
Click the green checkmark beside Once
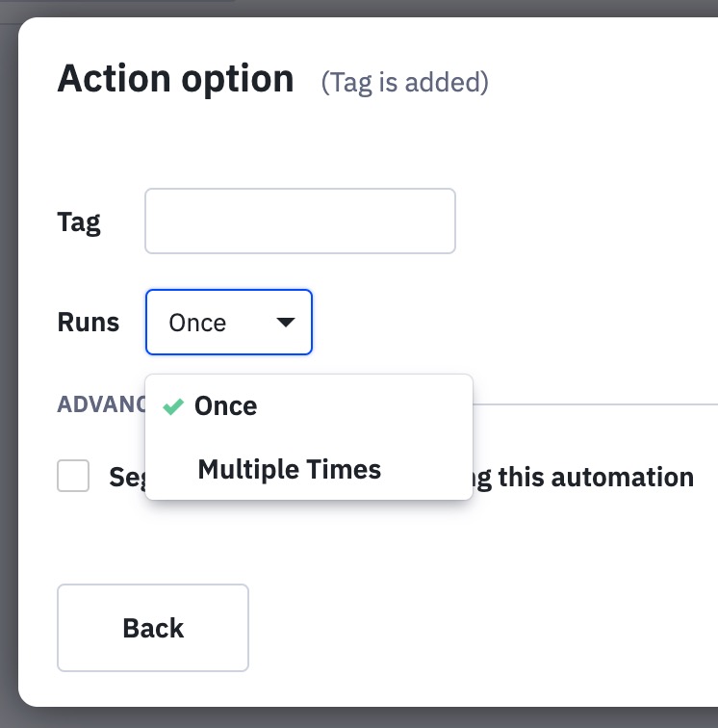pyautogui.click(x=173, y=406)
